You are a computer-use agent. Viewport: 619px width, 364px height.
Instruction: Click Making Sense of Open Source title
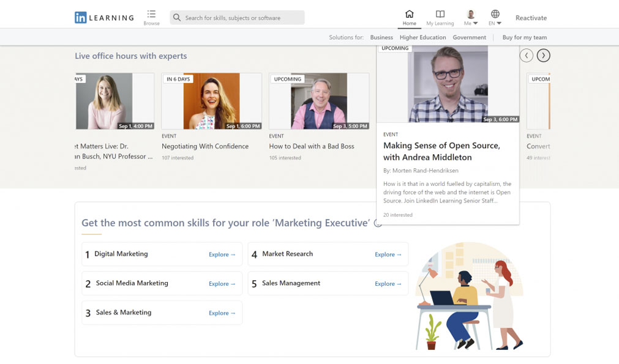tap(441, 152)
